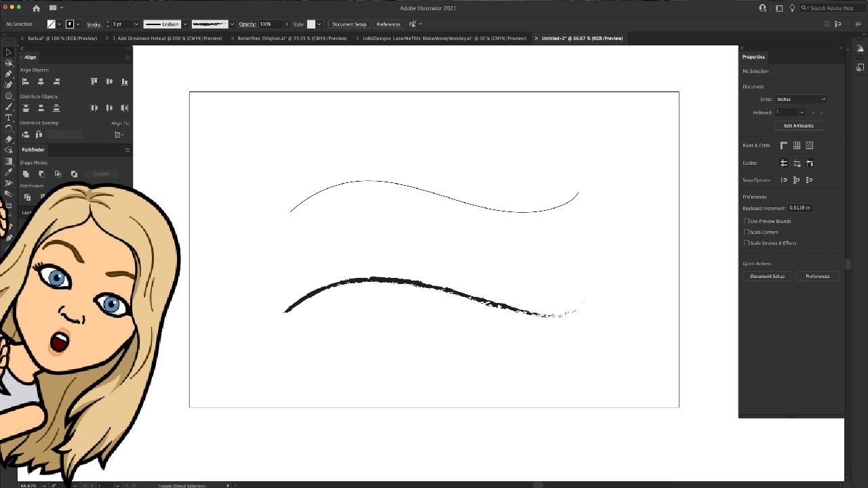Click Pathfinder Unite shape mode icon

pos(26,174)
